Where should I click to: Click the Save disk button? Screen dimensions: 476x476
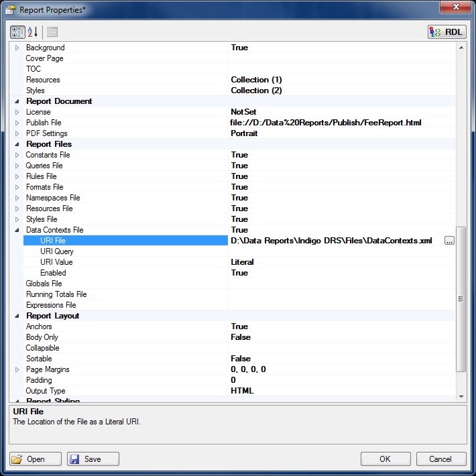[x=93, y=459]
